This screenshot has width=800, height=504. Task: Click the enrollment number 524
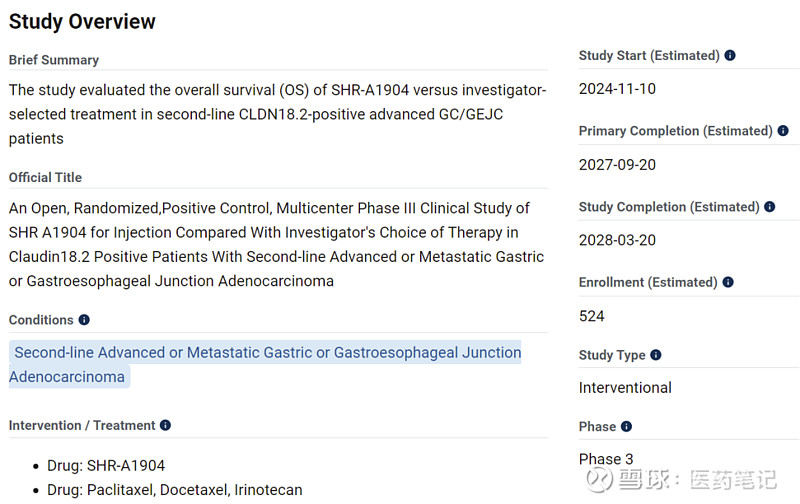tap(592, 316)
